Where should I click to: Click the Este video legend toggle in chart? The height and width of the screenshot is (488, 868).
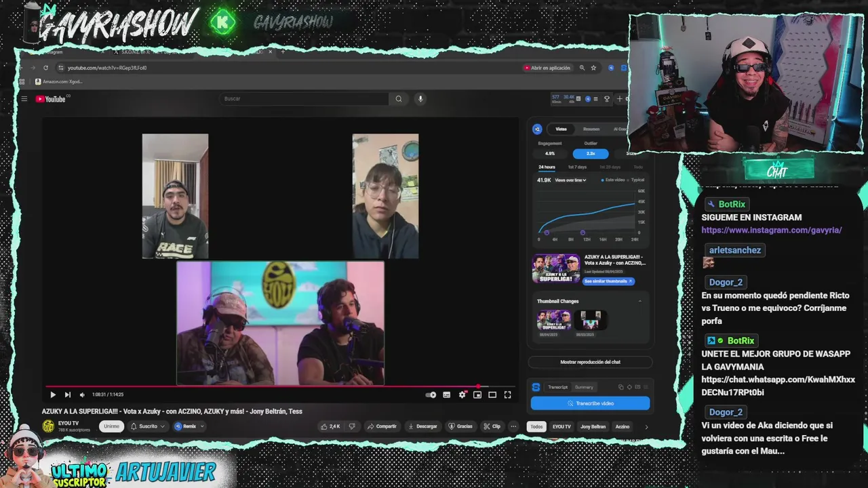(613, 180)
